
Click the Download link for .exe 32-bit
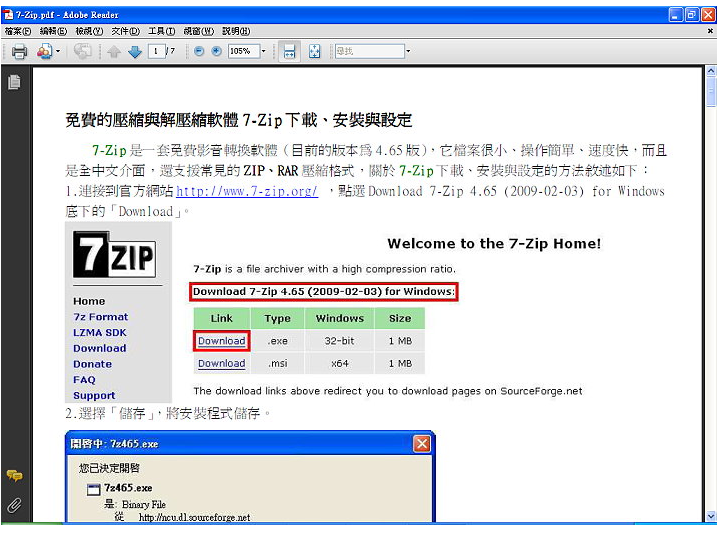tap(222, 341)
